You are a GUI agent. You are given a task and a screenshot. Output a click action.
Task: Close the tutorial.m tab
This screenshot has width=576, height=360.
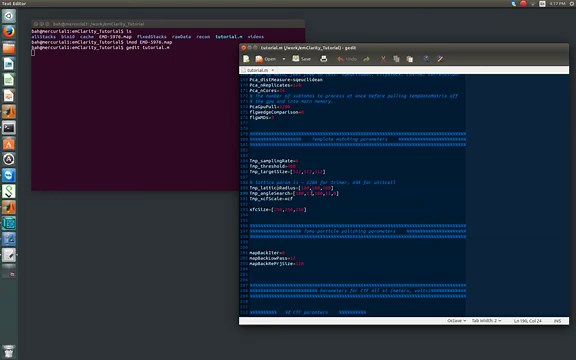click(x=273, y=70)
